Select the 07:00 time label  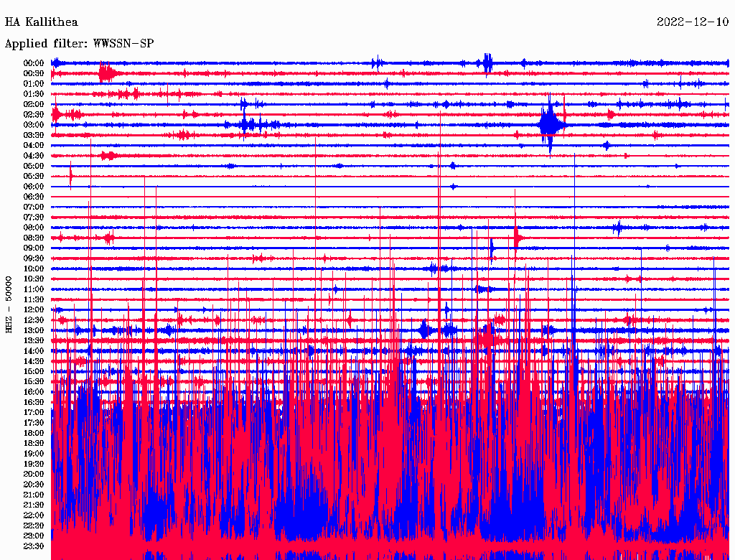click(x=34, y=207)
